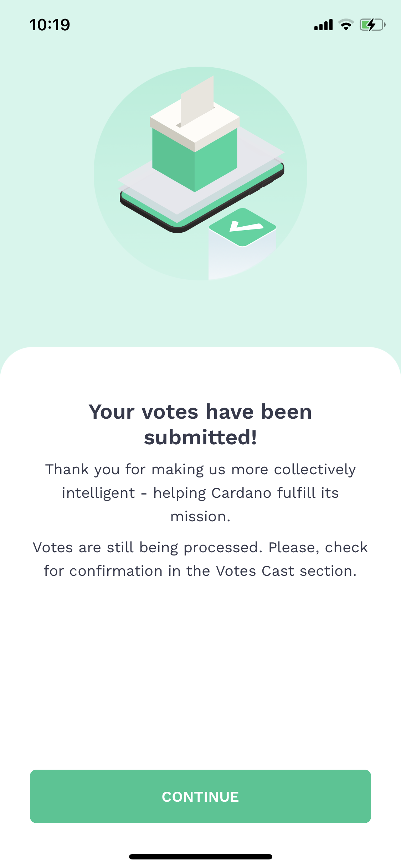The width and height of the screenshot is (401, 868).
Task: Tap the 10:19 clock in status bar
Action: coord(50,25)
